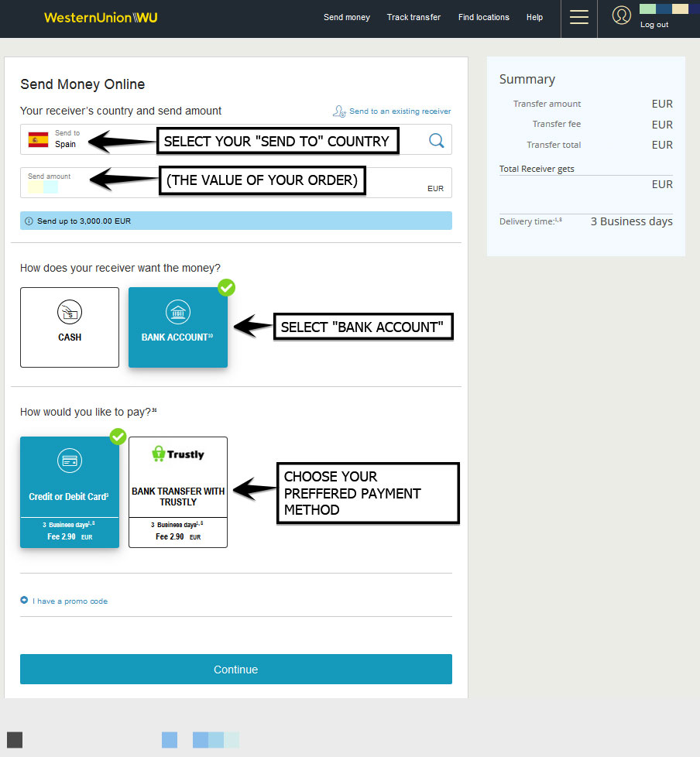Image resolution: width=700 pixels, height=757 pixels.
Task: Open the hamburger menu icon
Action: (578, 17)
